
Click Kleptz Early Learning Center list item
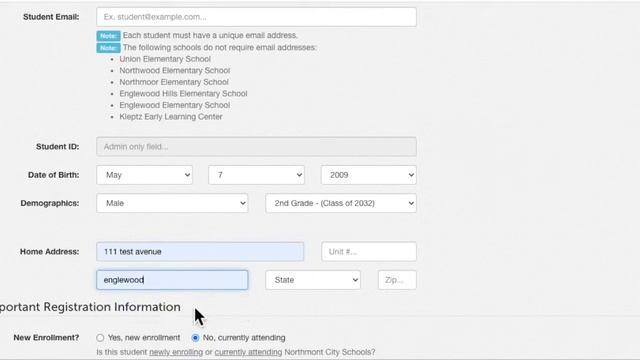coord(171,117)
